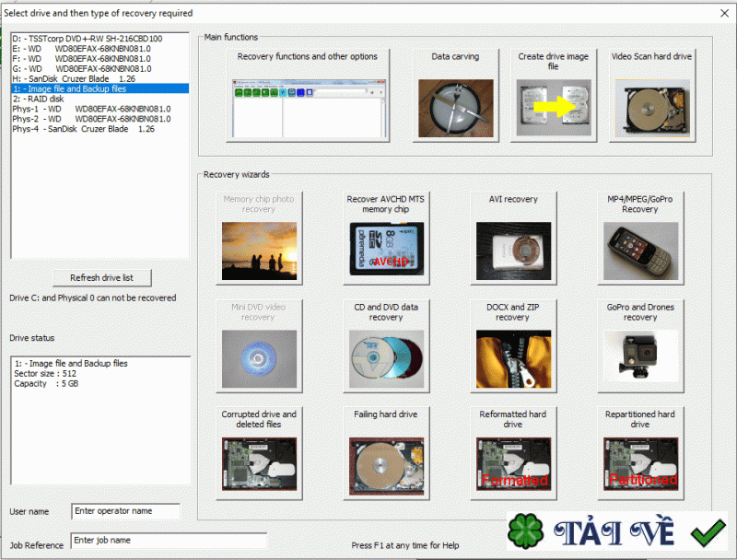Open Create drive image file tool
The image size is (737, 560).
pos(554,96)
